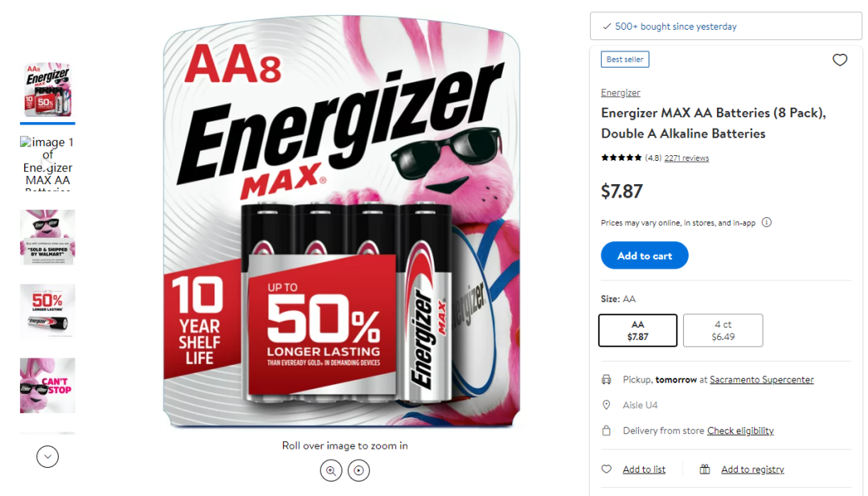Select the 50% longer lasting thumbnail
The height and width of the screenshot is (496, 868).
coord(47,312)
